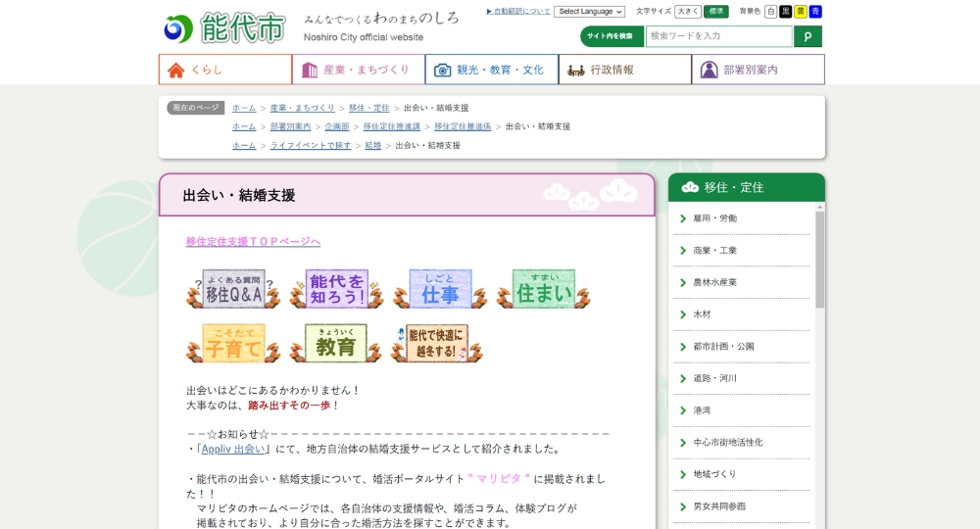Viewport: 980px width, 529px height.
Task: Click the house icon in くらし tab
Action: point(176,70)
